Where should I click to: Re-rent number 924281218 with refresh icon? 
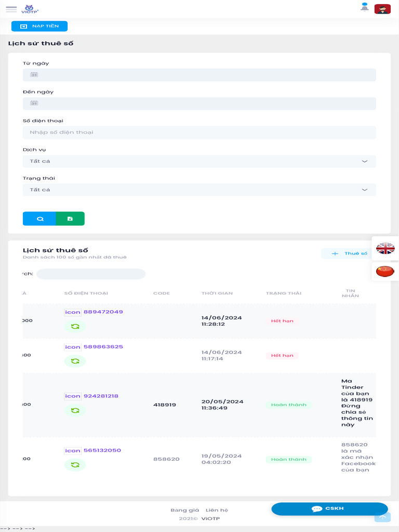pos(75,410)
